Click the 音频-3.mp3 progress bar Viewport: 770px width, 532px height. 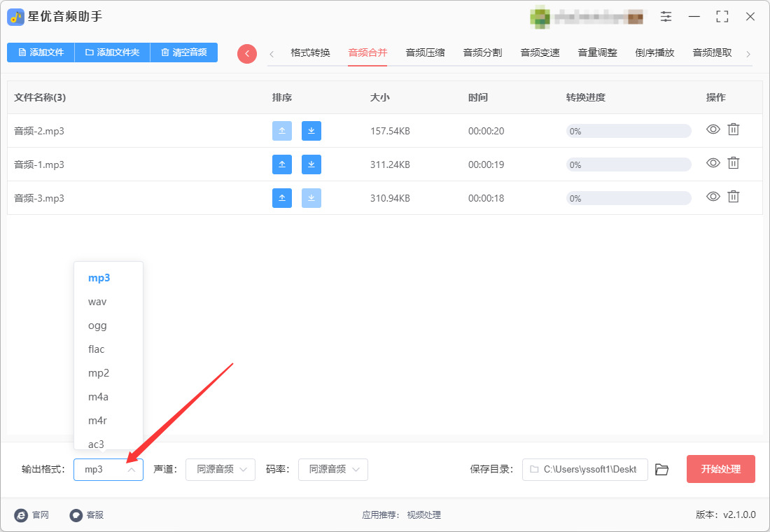[x=629, y=199]
